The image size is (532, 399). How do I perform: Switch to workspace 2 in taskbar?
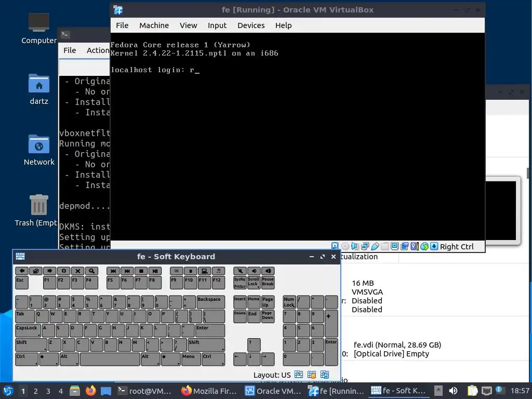pos(36,391)
